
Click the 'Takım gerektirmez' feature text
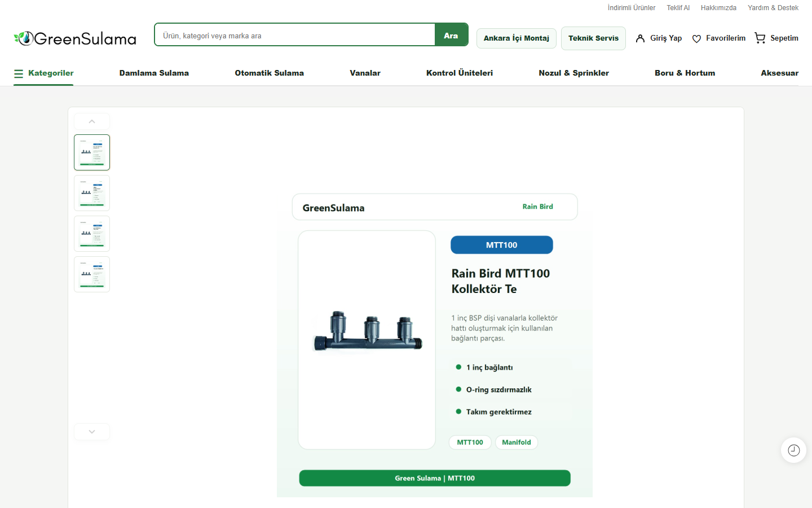[x=499, y=412]
